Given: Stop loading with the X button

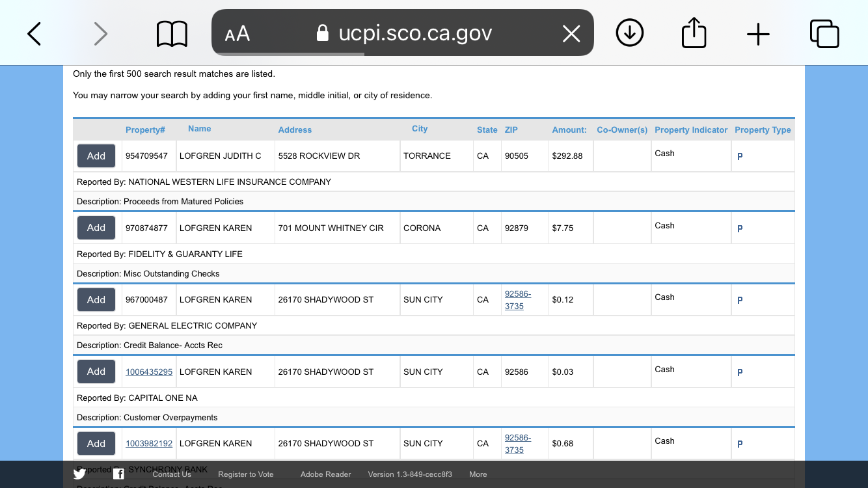Looking at the screenshot, I should tap(571, 34).
